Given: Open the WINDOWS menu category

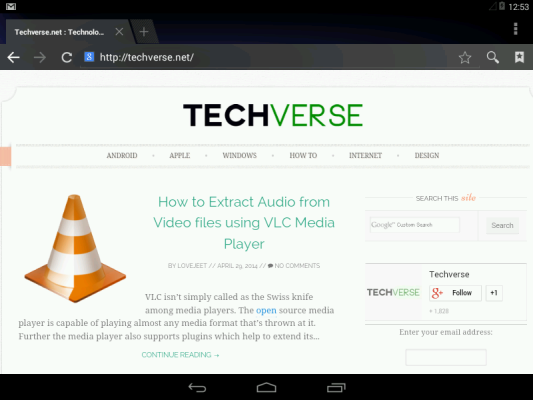Looking at the screenshot, I should (239, 155).
